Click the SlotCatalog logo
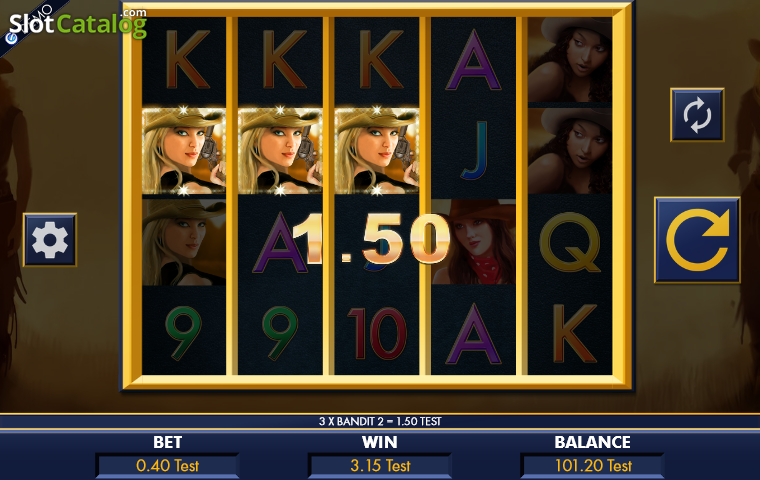Image resolution: width=760 pixels, height=480 pixels. coord(78,23)
